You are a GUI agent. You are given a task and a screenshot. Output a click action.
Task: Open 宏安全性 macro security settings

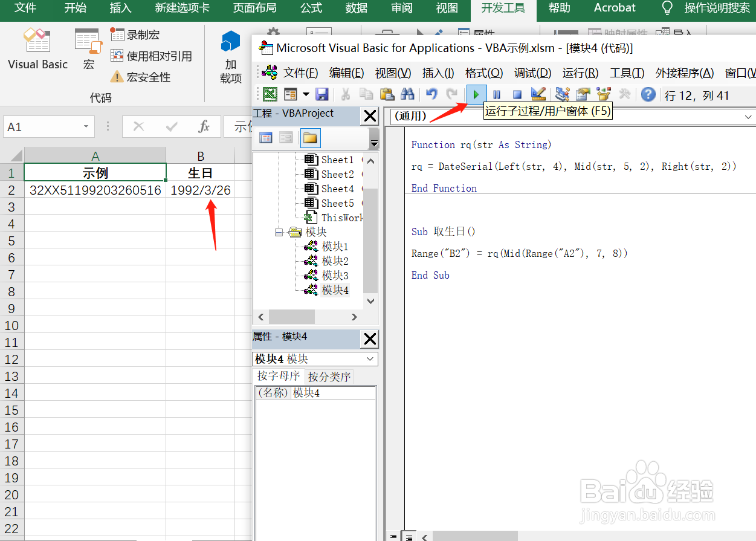pos(141,77)
